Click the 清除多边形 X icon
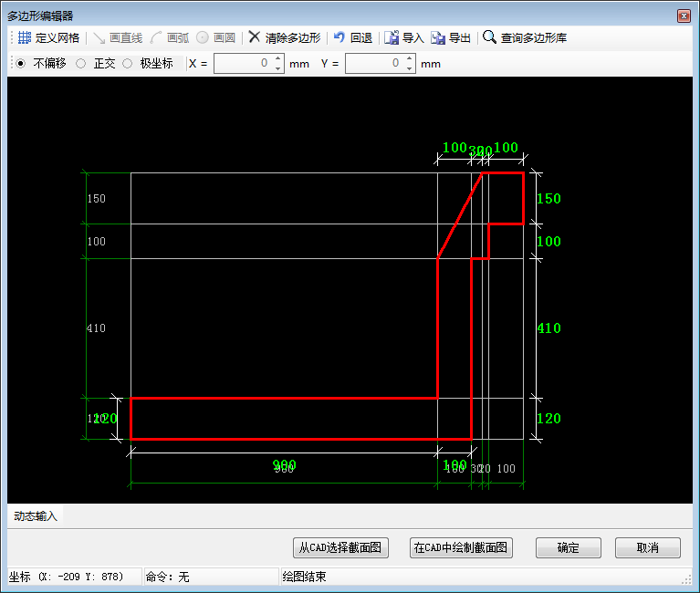The width and height of the screenshot is (700, 593). [254, 37]
